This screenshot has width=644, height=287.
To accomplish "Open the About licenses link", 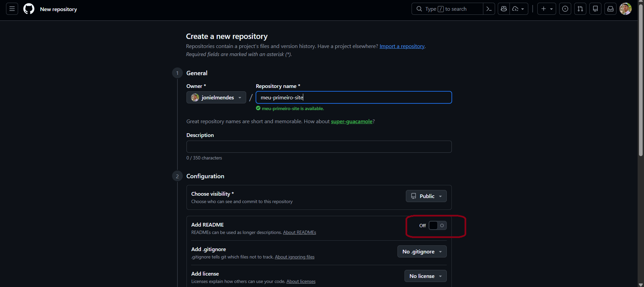I will click(301, 281).
